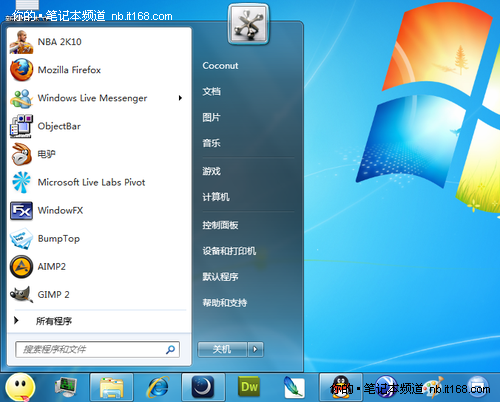500x402 pixels.
Task: Expand the shutdown options arrow
Action: point(255,349)
